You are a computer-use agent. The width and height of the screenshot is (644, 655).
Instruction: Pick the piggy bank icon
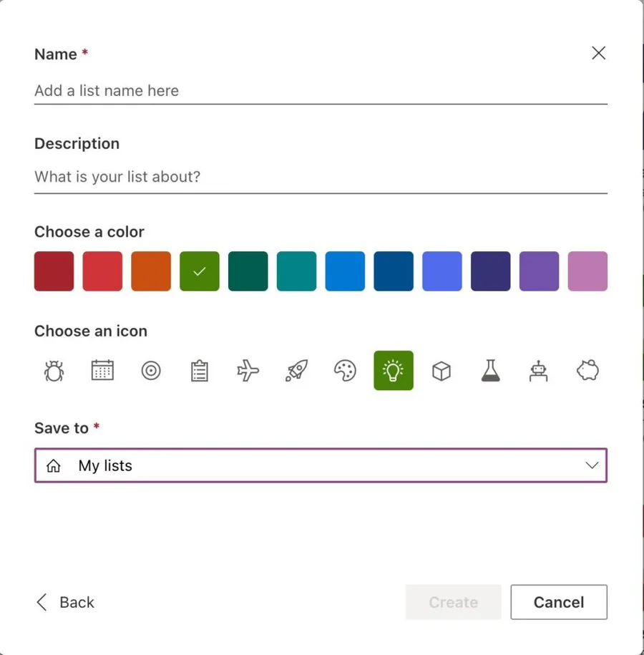tap(587, 371)
